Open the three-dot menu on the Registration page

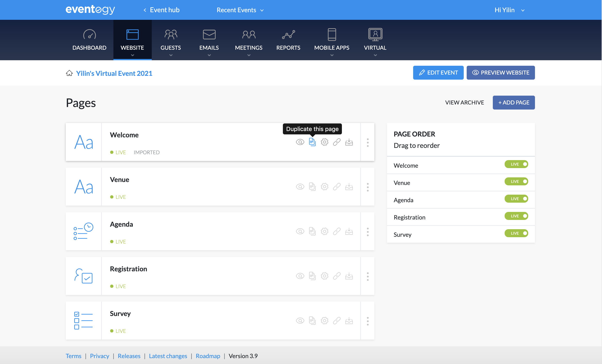click(x=367, y=276)
